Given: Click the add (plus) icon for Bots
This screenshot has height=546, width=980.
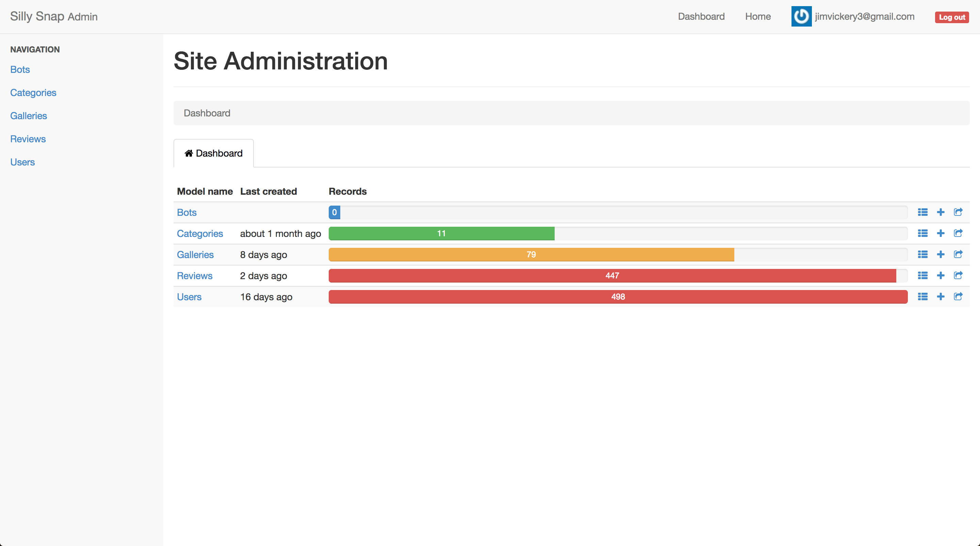Looking at the screenshot, I should click(941, 212).
